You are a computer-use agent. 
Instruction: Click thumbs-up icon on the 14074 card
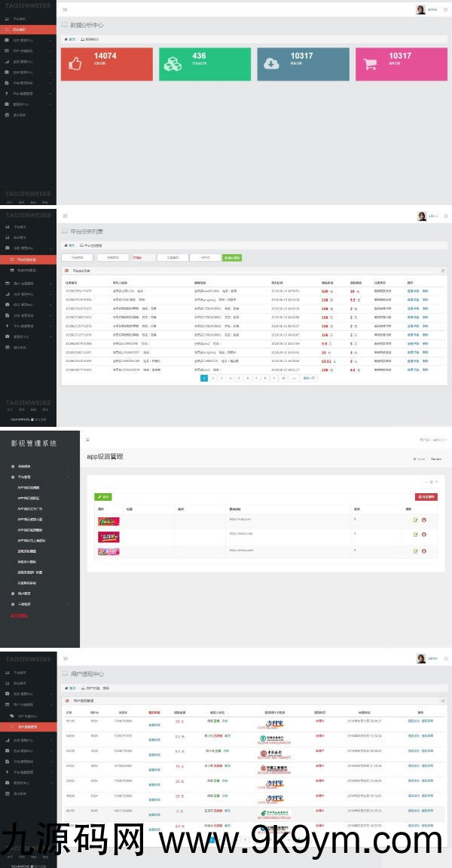tap(76, 64)
